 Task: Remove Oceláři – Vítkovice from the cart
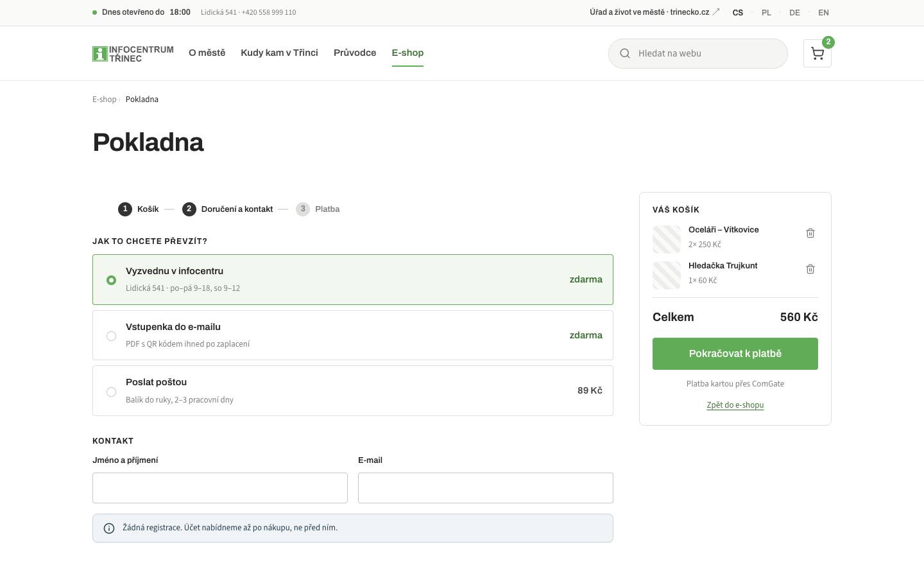[x=810, y=233]
